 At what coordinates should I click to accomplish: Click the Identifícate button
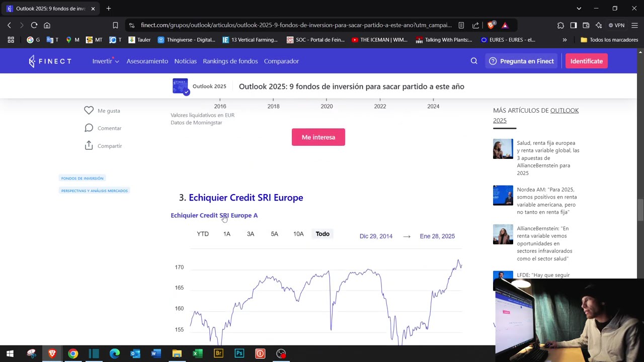pos(586,61)
